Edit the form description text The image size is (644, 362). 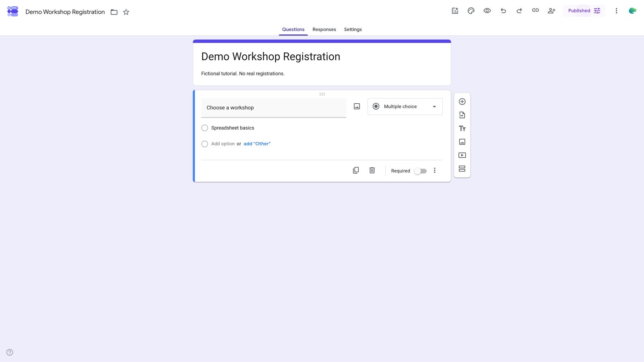pos(243,74)
